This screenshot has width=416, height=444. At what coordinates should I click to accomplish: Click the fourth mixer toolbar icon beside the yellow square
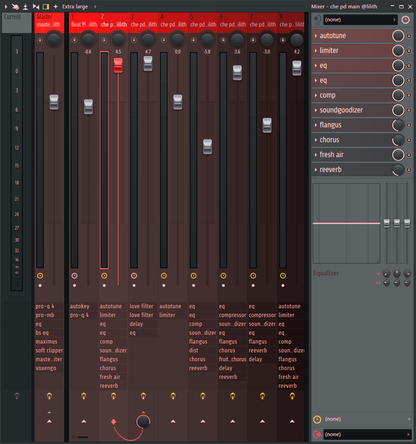36,6
